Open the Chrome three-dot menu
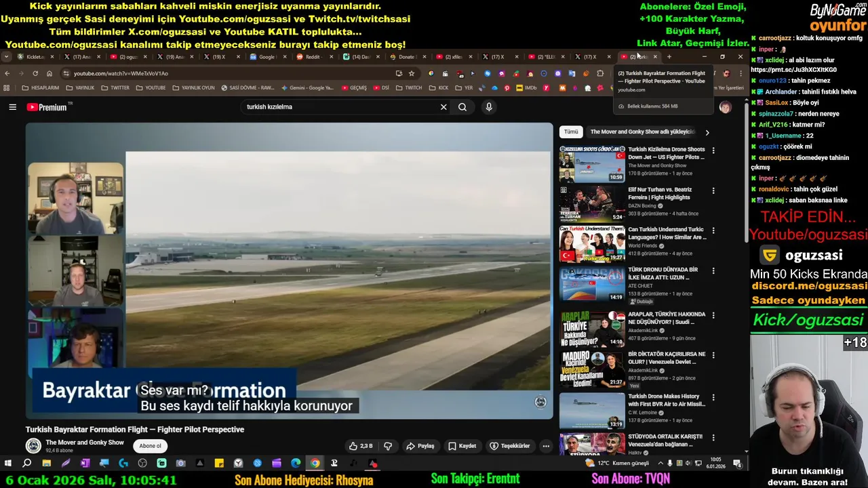Viewport: 868px width, 488px height. pos(741,73)
